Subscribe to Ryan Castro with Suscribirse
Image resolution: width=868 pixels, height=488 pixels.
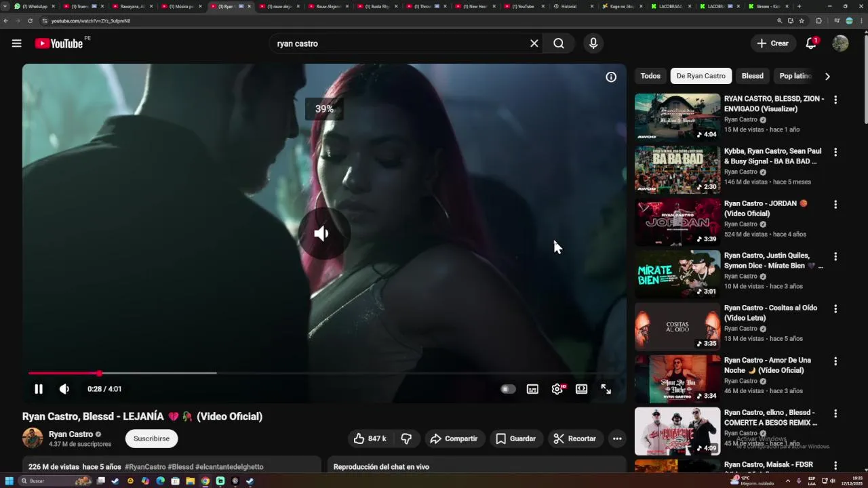pos(151,439)
